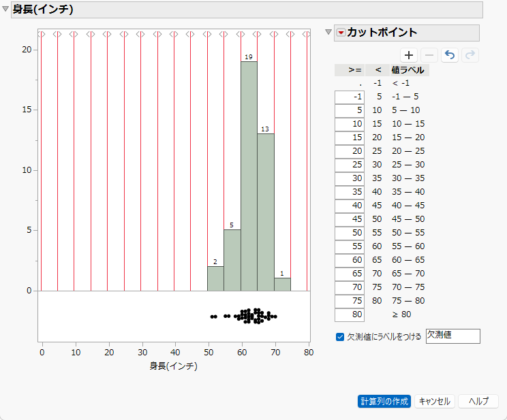507x420 pixels.
Task: Select the >= cut point field containing 80
Action: 350,314
